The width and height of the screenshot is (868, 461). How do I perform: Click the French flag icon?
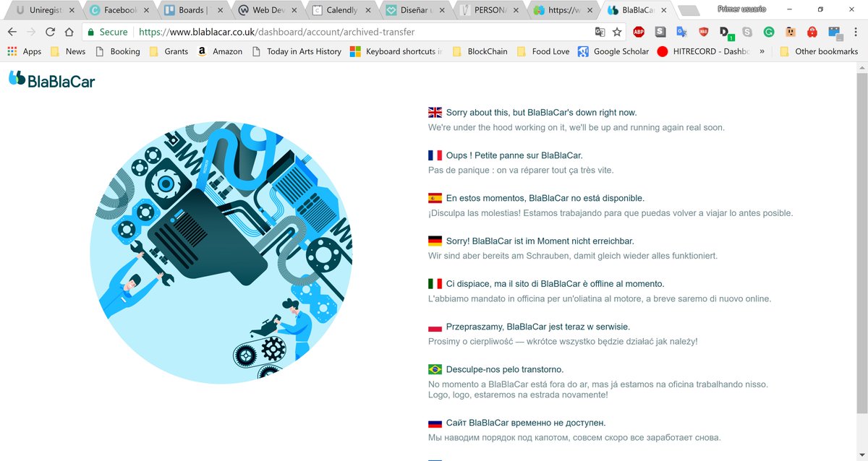[435, 155]
